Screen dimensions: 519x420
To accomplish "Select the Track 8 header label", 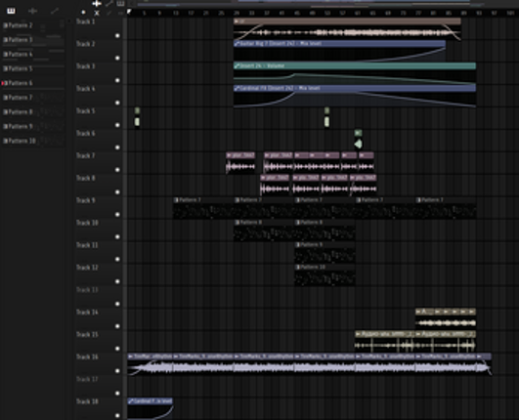I will [86, 178].
